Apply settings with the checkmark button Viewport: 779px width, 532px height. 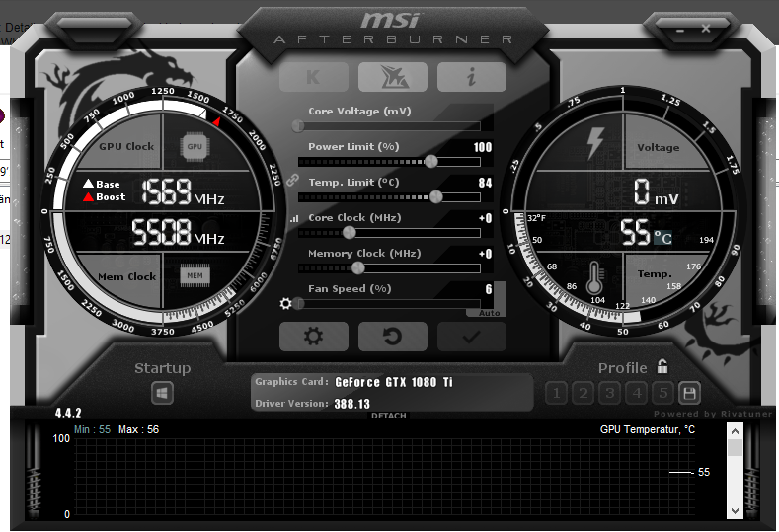pos(472,337)
